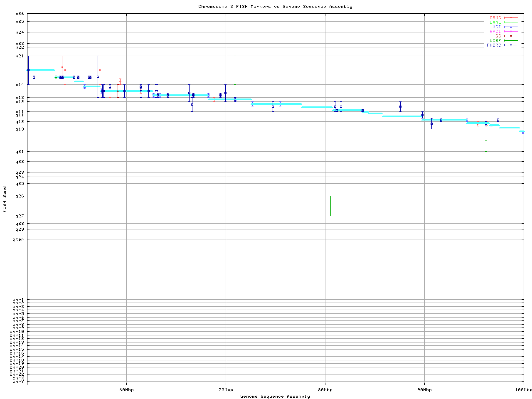Click the red CSMC legend line sample

(x=511, y=18)
